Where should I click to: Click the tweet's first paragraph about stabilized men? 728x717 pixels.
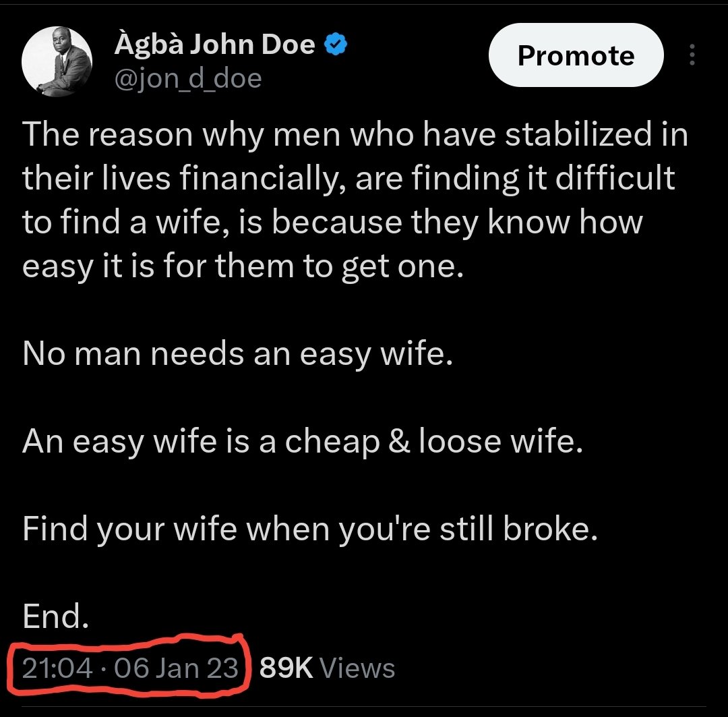[x=355, y=200]
